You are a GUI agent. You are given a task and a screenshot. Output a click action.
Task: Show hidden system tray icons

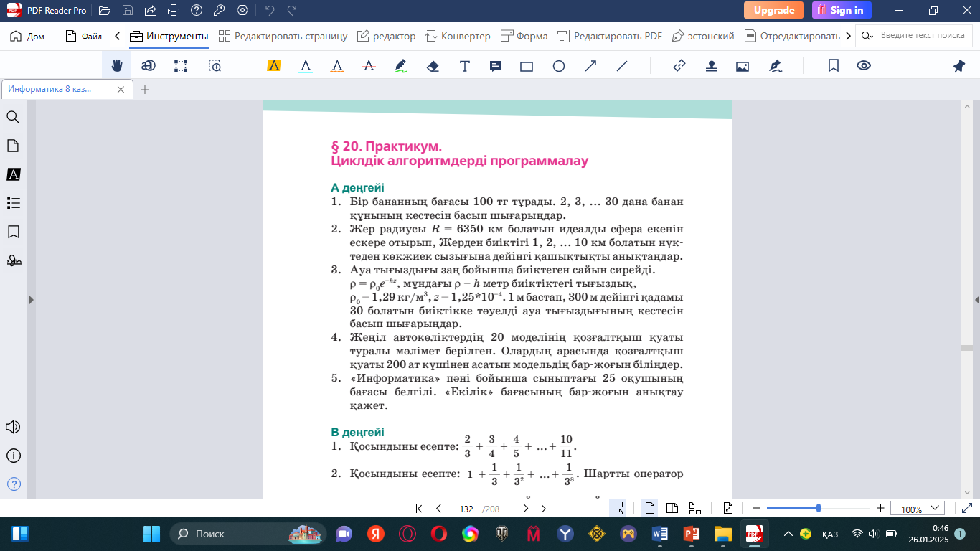pyautogui.click(x=788, y=534)
